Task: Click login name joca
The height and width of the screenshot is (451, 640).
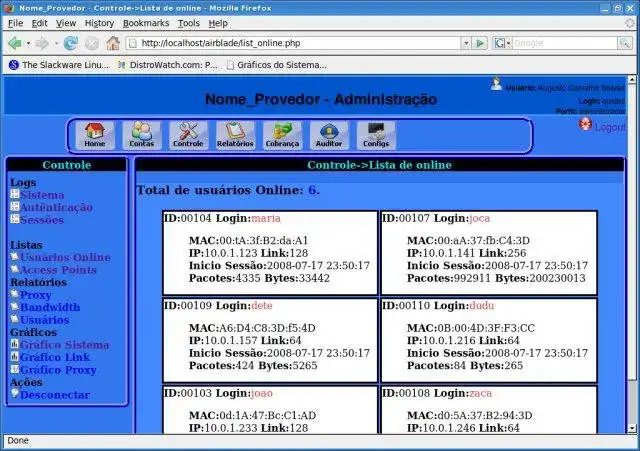Action: coord(480,218)
